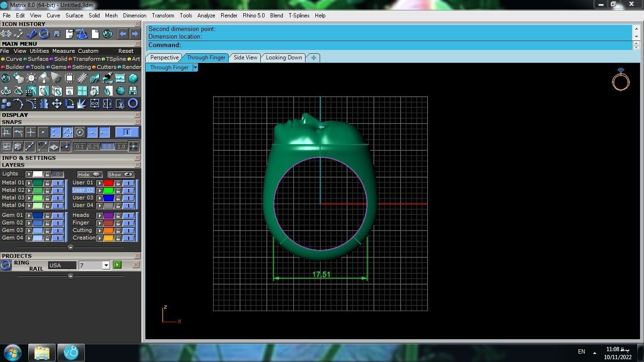Click the Cutters category in Main Menu
The width and height of the screenshot is (644, 362).
tap(104, 67)
